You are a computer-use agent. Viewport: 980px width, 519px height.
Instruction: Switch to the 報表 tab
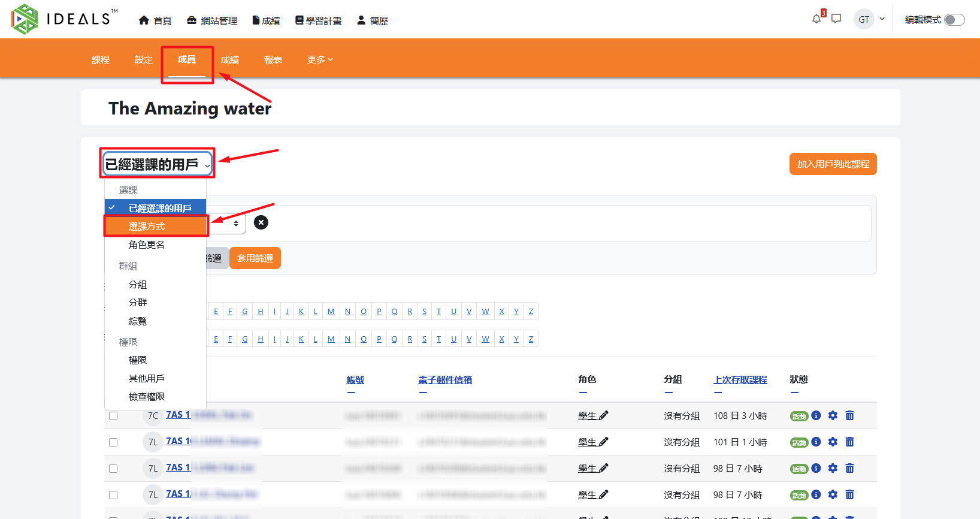coord(273,60)
